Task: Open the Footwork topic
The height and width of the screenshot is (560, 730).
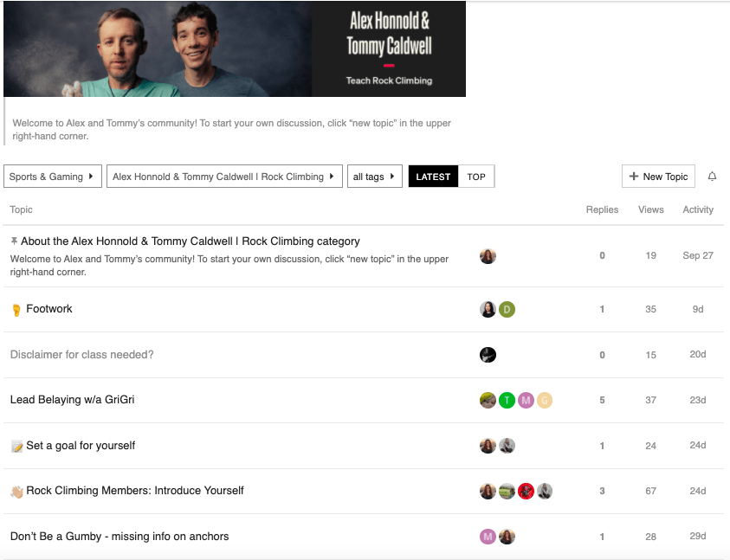Action: point(48,309)
